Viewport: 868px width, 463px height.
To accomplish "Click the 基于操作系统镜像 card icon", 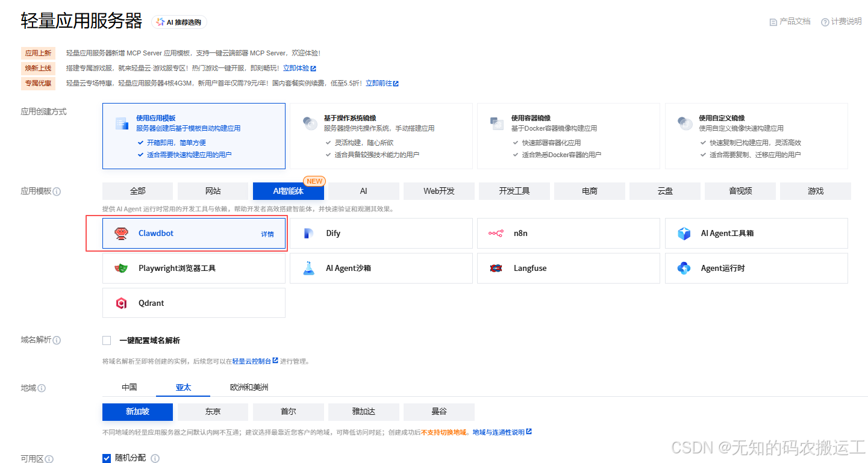I will 310,123.
